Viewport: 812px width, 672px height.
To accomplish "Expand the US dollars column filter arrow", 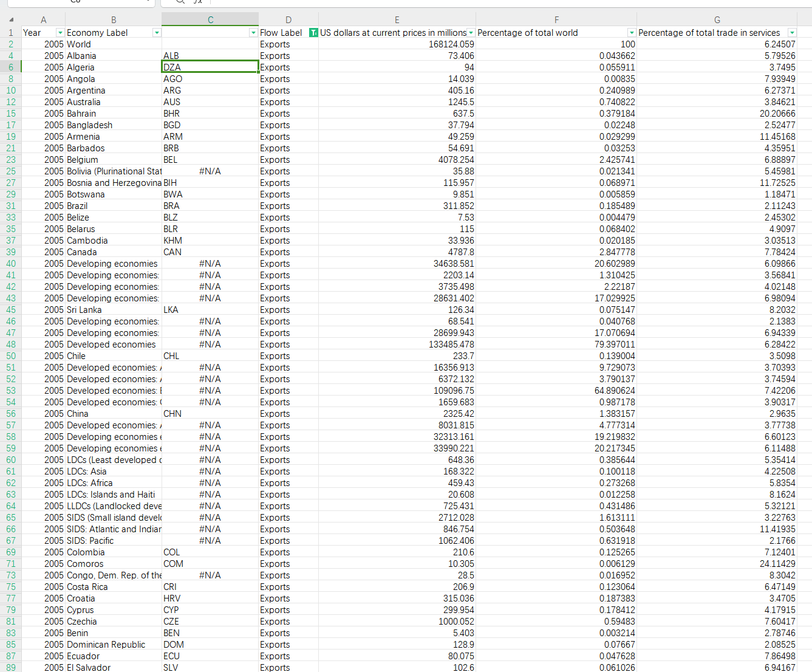I will click(x=471, y=33).
